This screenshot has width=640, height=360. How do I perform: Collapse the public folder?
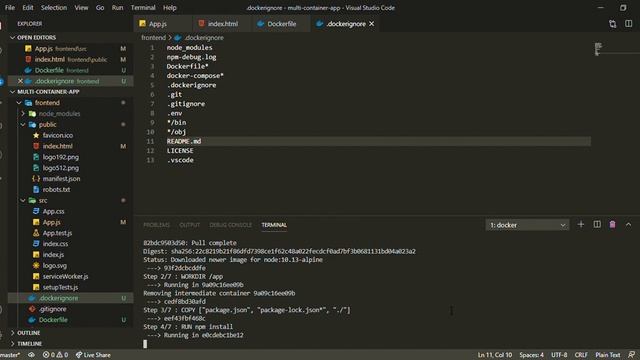23,124
